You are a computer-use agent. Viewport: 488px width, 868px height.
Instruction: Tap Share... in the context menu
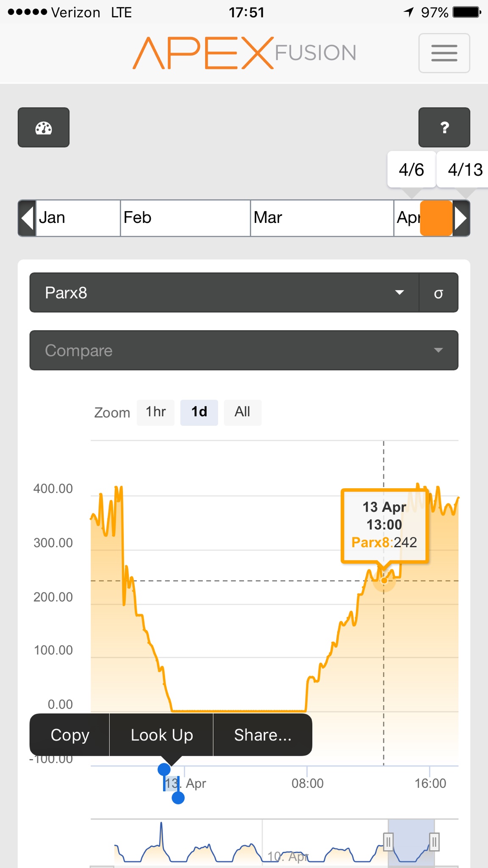[x=263, y=735]
